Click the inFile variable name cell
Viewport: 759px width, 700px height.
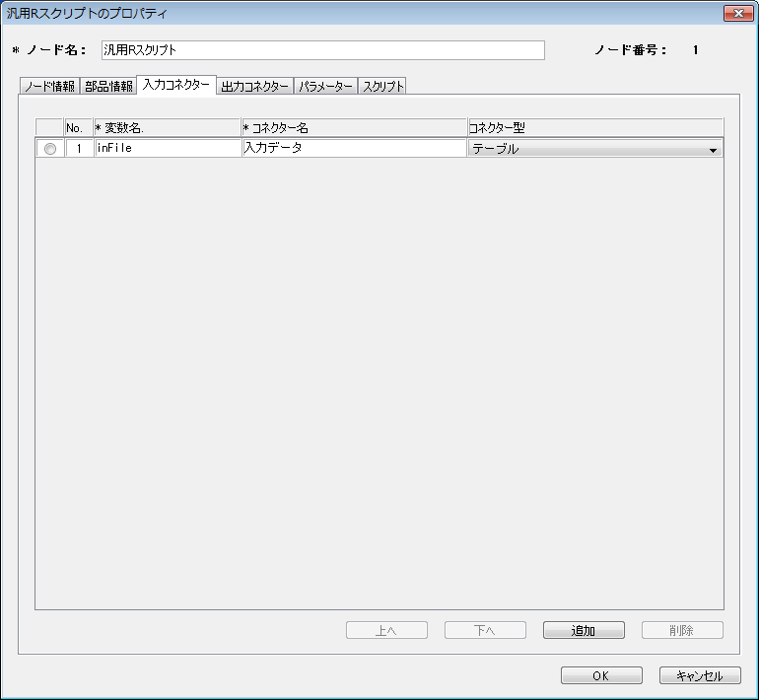pos(167,148)
